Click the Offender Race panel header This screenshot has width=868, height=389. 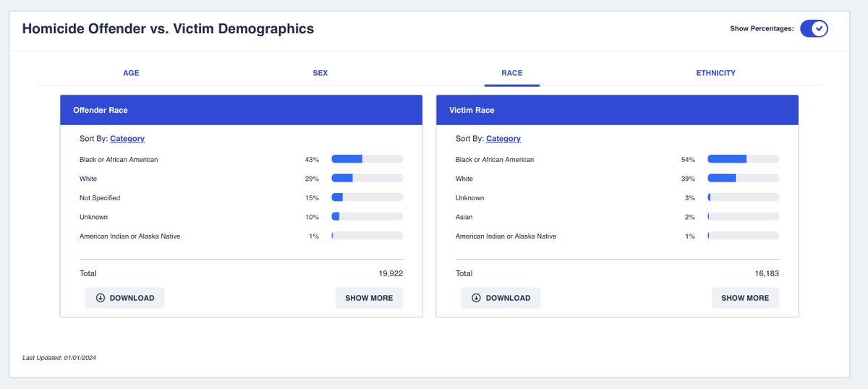click(x=241, y=110)
